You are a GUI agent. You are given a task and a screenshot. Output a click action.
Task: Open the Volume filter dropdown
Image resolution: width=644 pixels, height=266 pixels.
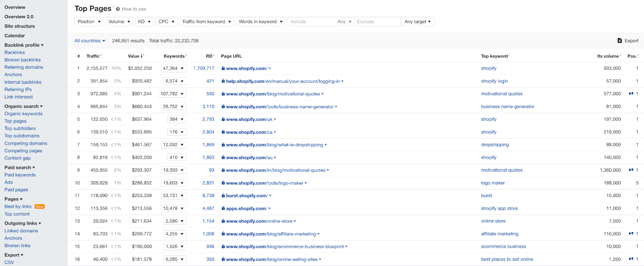[x=119, y=22]
